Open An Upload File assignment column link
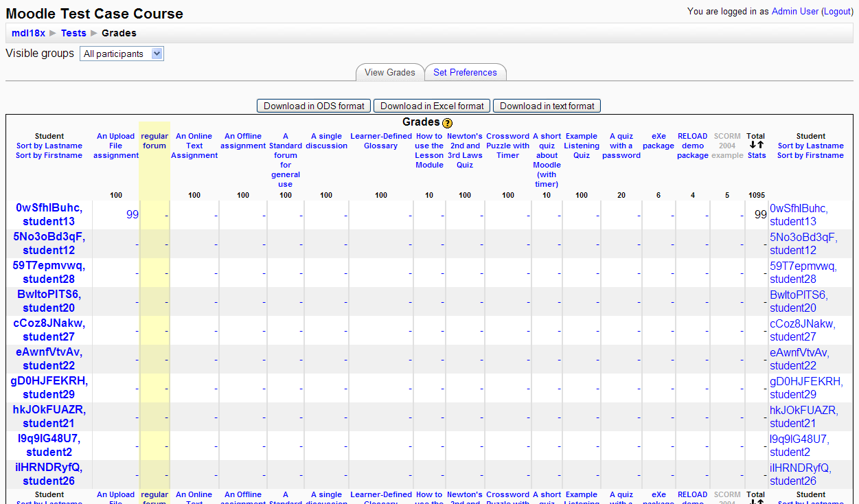The image size is (859, 504). [116, 146]
